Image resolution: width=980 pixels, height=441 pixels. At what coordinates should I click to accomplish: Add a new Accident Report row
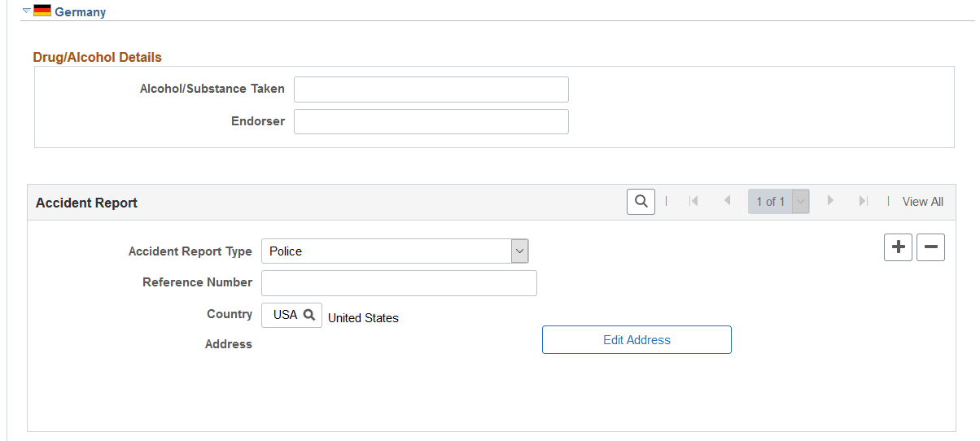click(898, 247)
